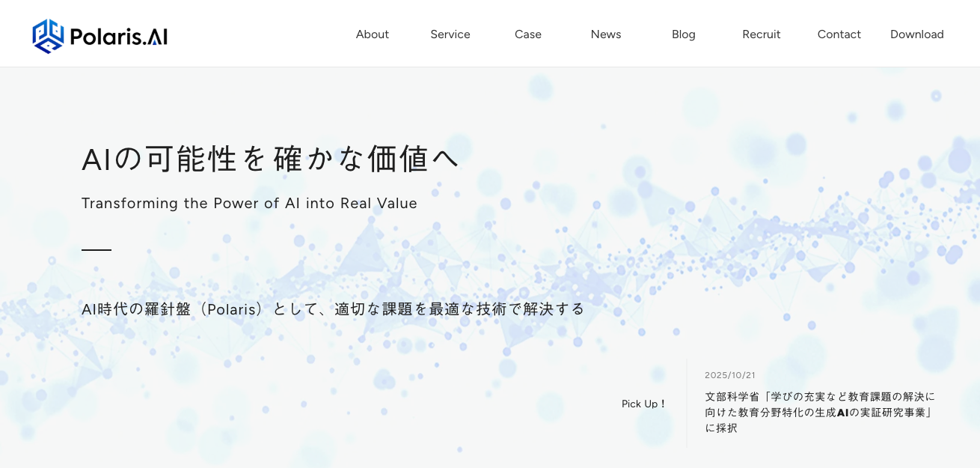This screenshot has width=980, height=468.
Task: Open the Recruit page
Action: click(761, 34)
